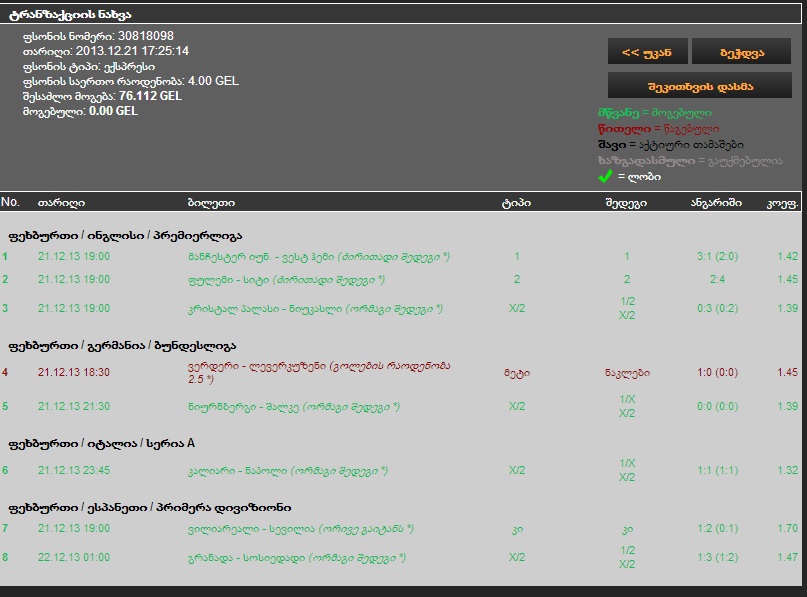This screenshot has width=807, height=597.
Task: Click odds 1.45 in Fulham row
Action: [787, 279]
